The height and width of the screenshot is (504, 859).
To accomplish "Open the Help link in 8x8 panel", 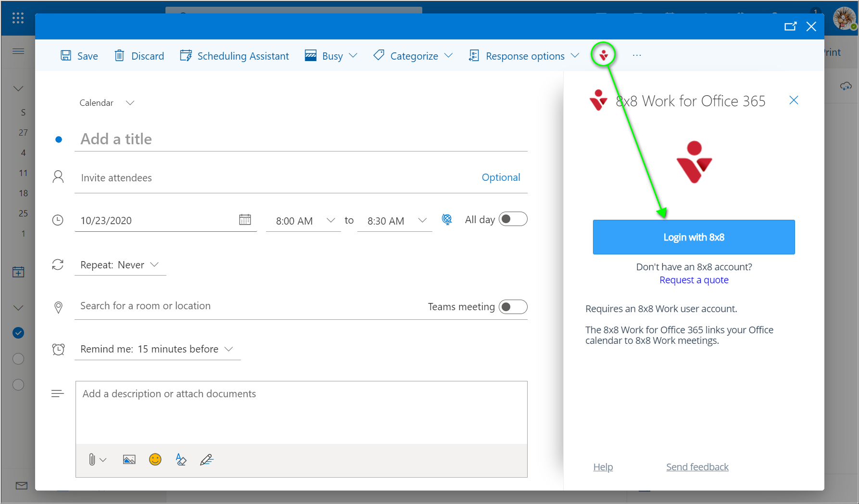I will pos(603,467).
